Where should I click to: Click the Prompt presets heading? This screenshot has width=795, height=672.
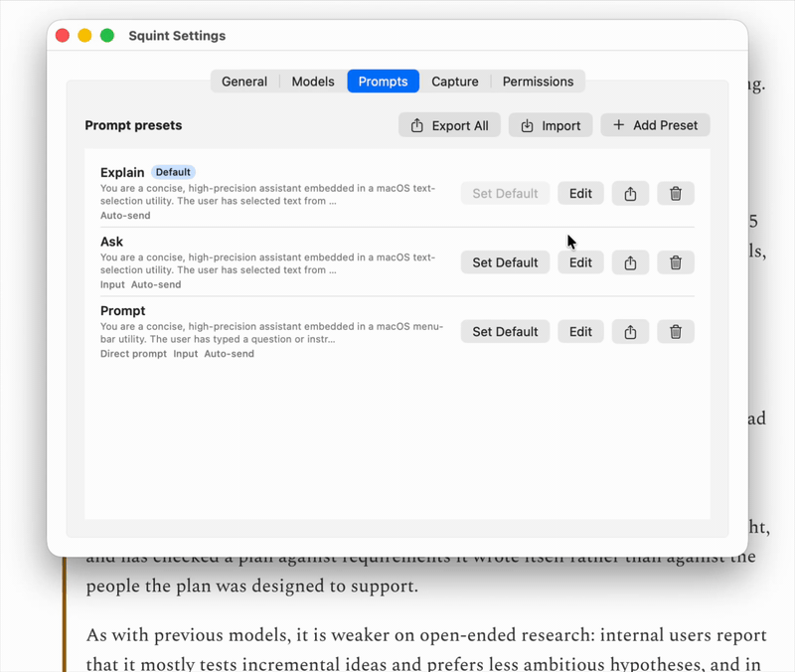coord(133,125)
